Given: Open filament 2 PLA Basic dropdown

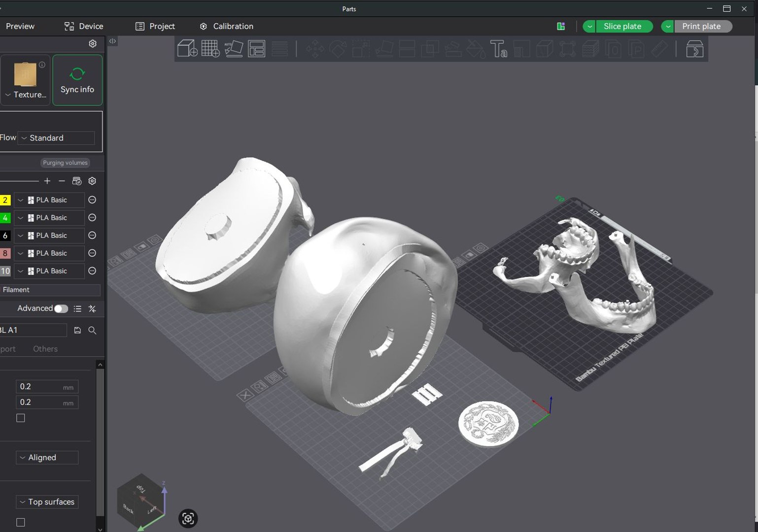Looking at the screenshot, I should [x=49, y=200].
